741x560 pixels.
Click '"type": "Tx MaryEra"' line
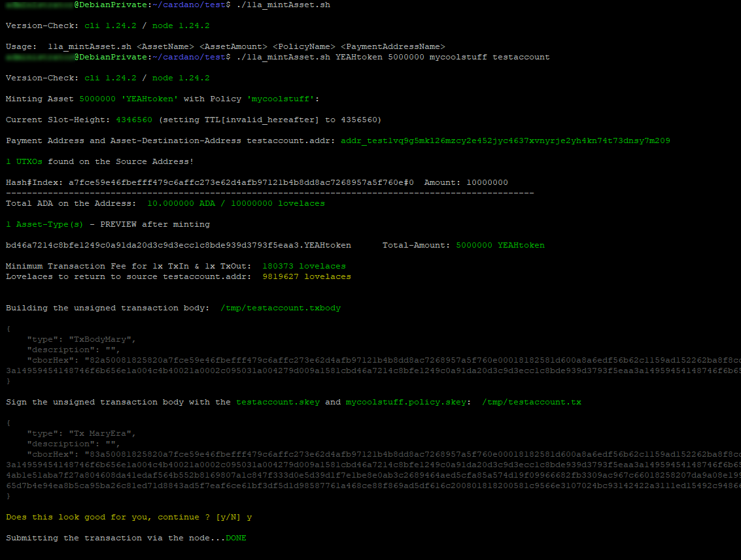coord(81,433)
